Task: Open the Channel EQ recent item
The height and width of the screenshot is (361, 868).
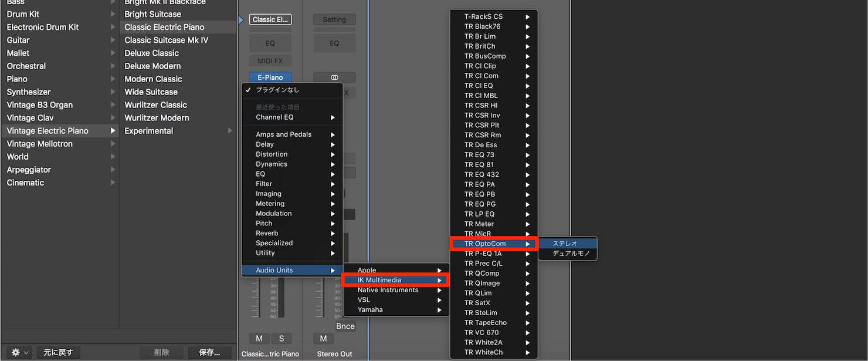Action: tap(292, 117)
